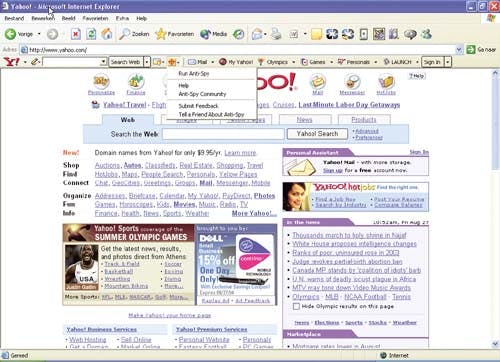Click the Print icon

click(276, 34)
